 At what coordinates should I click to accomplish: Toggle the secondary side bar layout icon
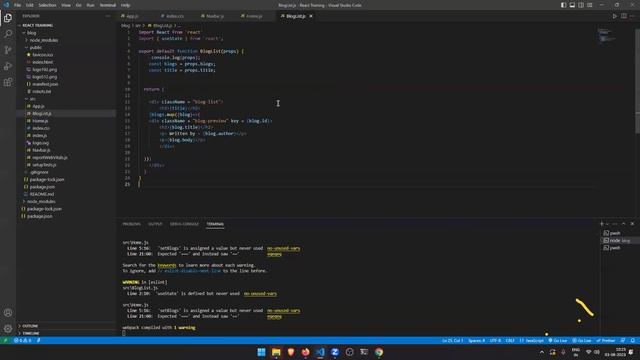[581, 5]
